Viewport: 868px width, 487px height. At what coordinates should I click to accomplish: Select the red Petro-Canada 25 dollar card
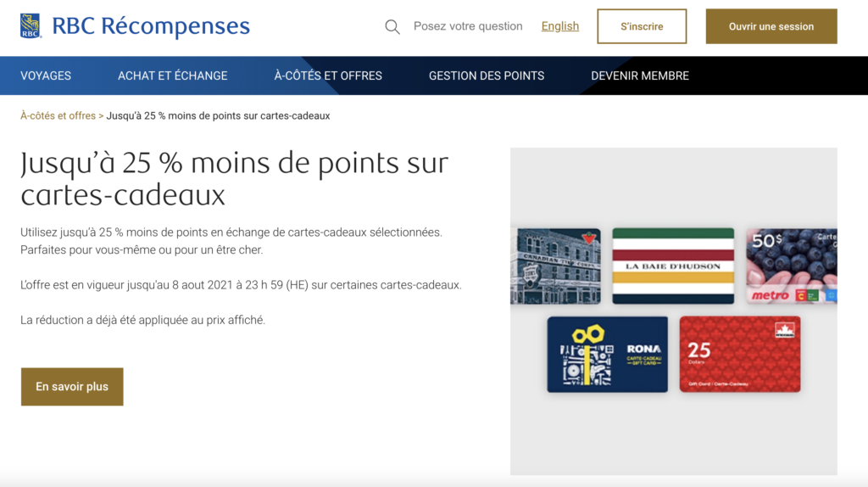pyautogui.click(x=740, y=355)
